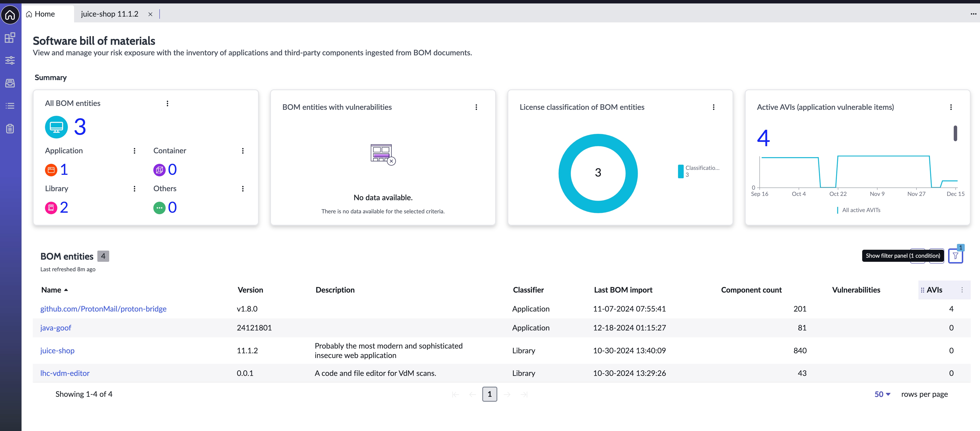Viewport: 980px width, 431px height.
Task: Open License classification card options menu
Action: pos(713,107)
